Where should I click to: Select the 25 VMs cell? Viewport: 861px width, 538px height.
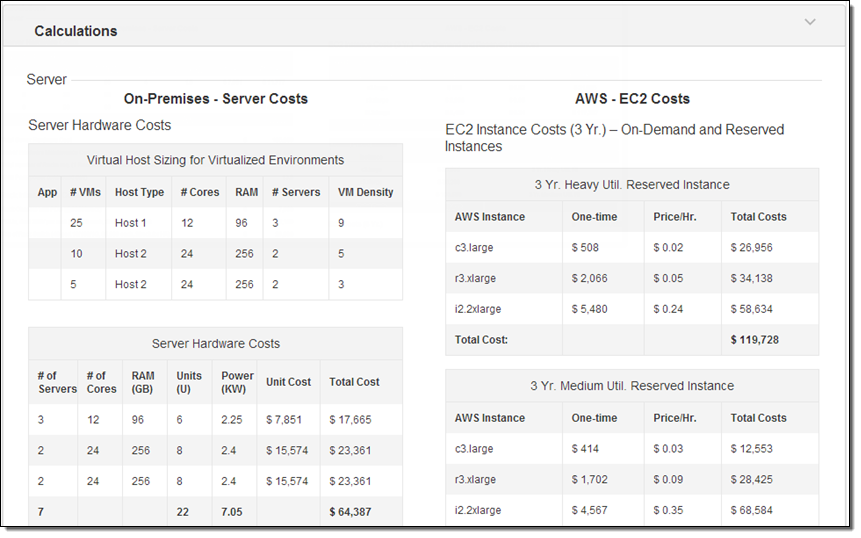coord(76,223)
